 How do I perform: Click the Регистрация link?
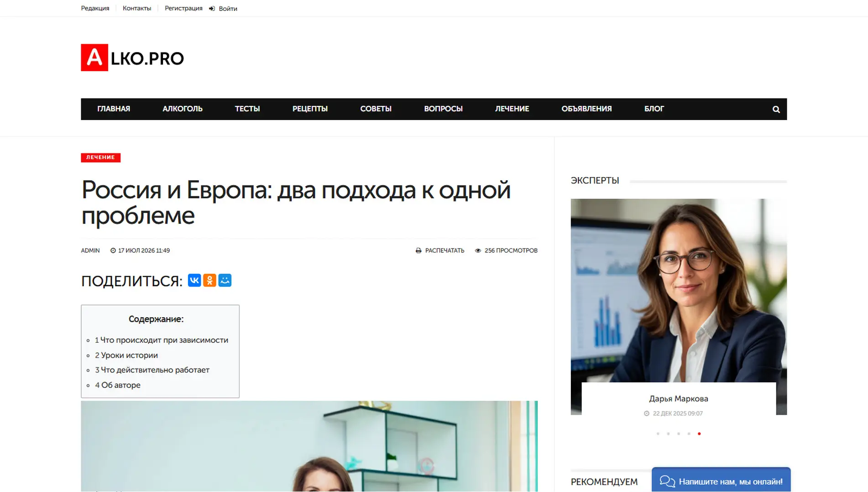click(183, 8)
